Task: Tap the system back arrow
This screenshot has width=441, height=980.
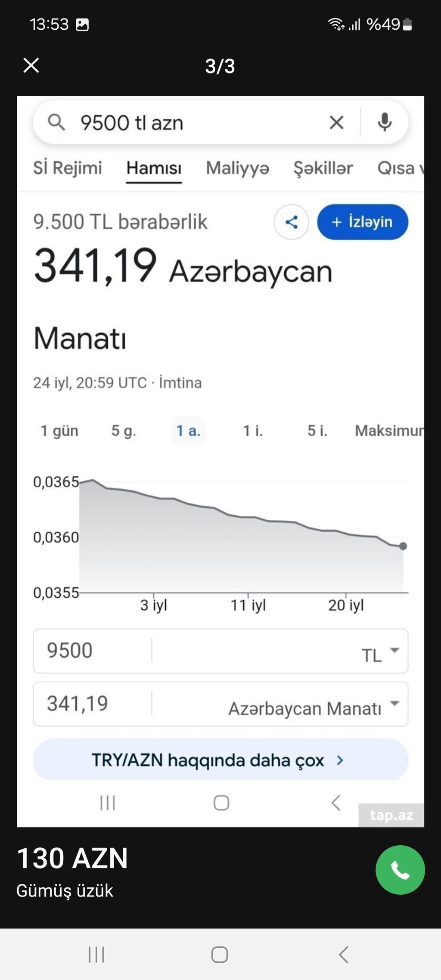Action: 343,955
